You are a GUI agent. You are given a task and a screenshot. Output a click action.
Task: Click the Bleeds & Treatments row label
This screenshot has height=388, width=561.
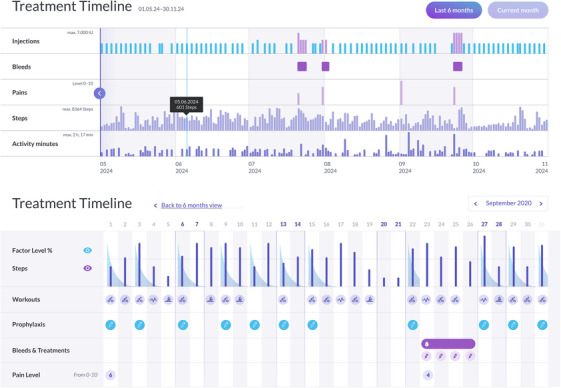point(41,350)
